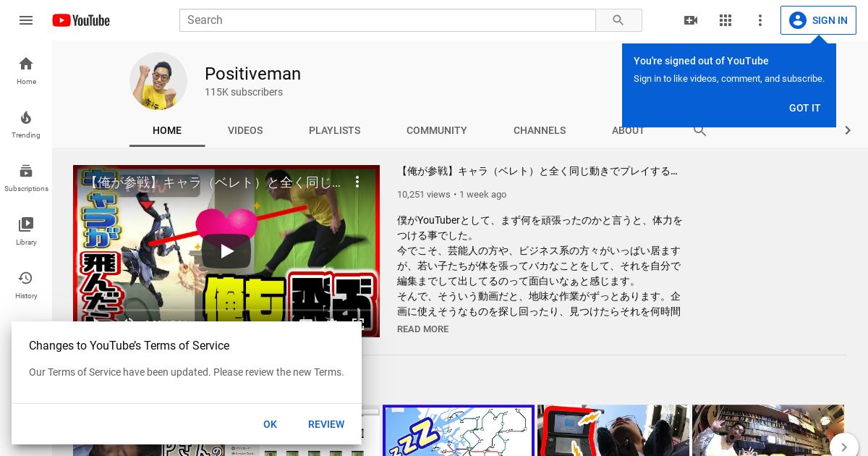This screenshot has width=868, height=456.
Task: Open the Nintendo 3DS video thumbnail
Action: [613, 431]
